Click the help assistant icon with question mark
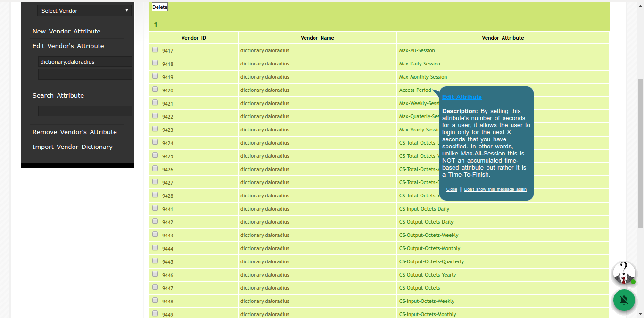This screenshot has height=318, width=644. pos(624,273)
